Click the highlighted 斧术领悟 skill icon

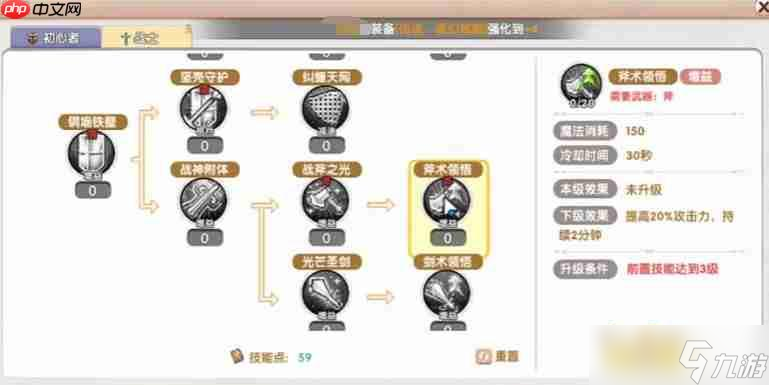(x=447, y=201)
